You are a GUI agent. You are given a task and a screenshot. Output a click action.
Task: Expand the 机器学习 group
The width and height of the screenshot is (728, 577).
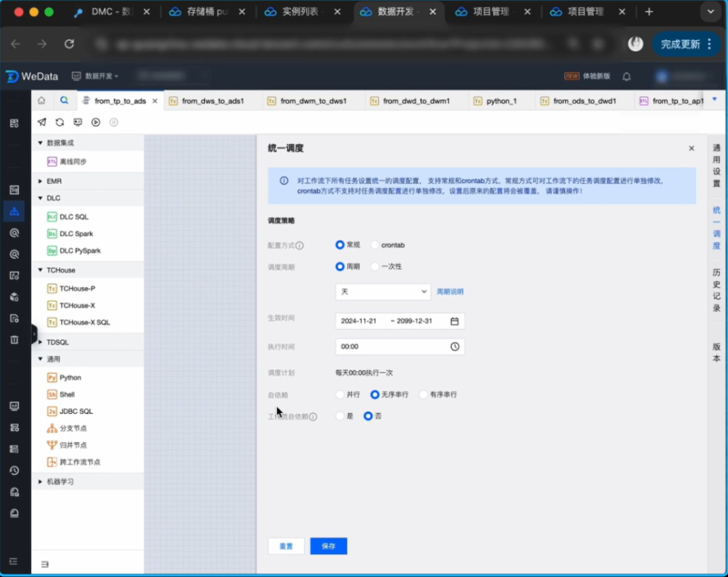pos(40,481)
